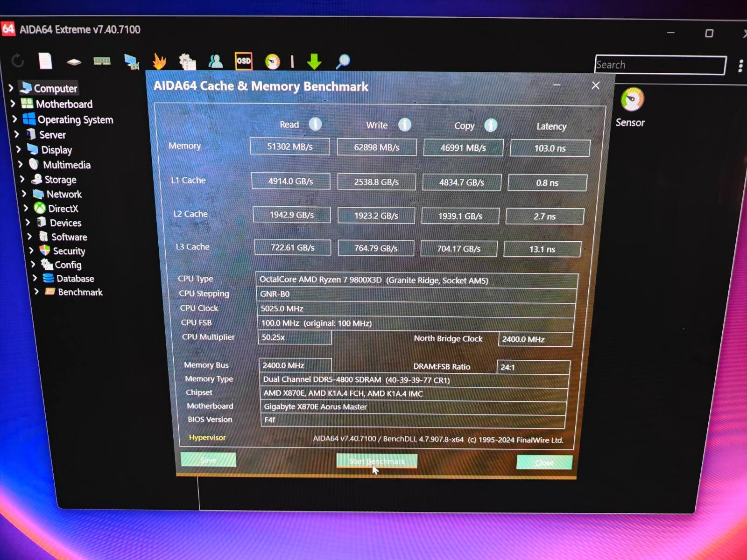The width and height of the screenshot is (747, 560).
Task: Click North Bridge Clock value 2400.0 MHz
Action: tap(536, 339)
